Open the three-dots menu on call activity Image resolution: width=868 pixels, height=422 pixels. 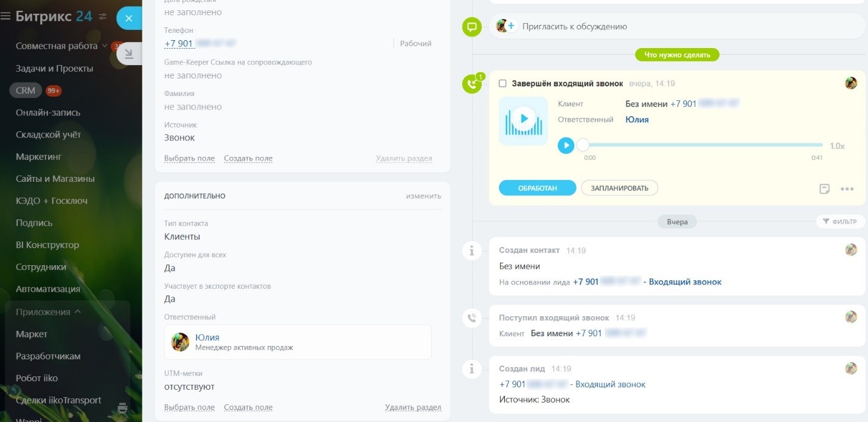[847, 189]
